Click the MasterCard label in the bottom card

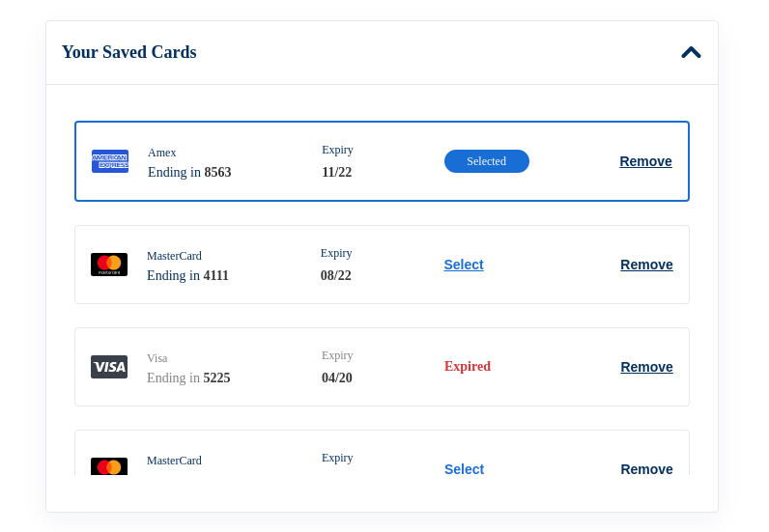click(174, 461)
